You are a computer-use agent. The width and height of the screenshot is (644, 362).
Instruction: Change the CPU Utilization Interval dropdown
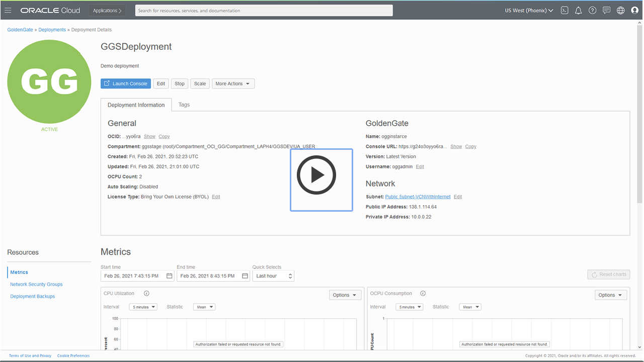click(x=143, y=307)
